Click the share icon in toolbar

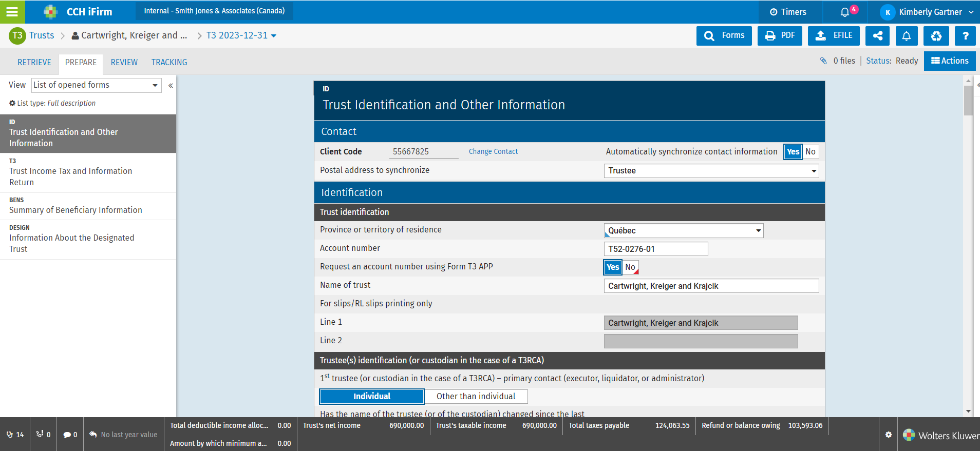pyautogui.click(x=878, y=36)
